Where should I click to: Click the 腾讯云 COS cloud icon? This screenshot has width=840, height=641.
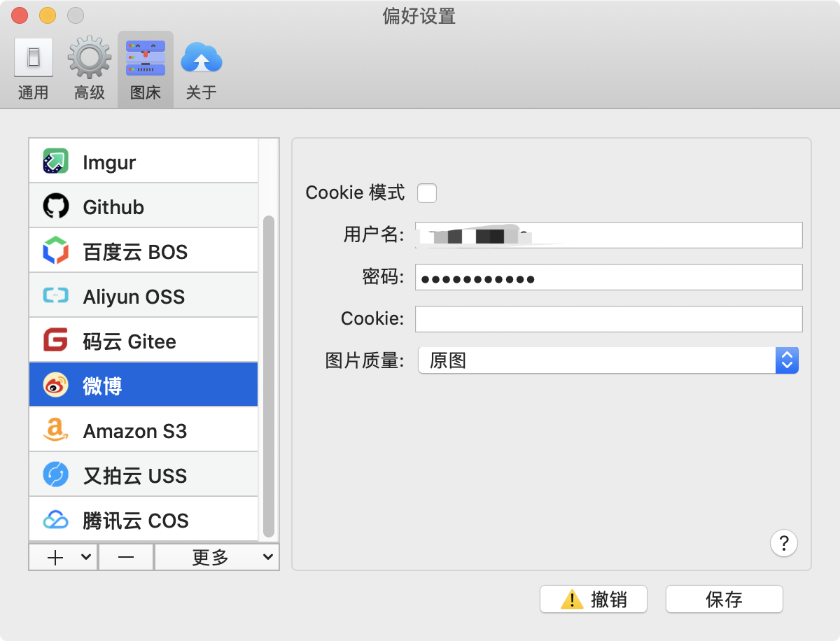pyautogui.click(x=56, y=520)
